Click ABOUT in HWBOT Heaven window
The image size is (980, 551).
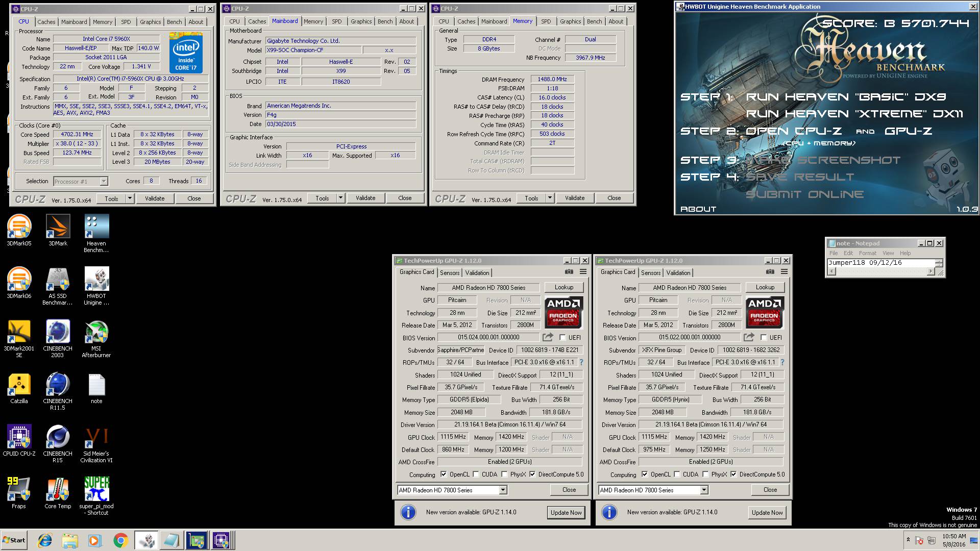coord(698,209)
